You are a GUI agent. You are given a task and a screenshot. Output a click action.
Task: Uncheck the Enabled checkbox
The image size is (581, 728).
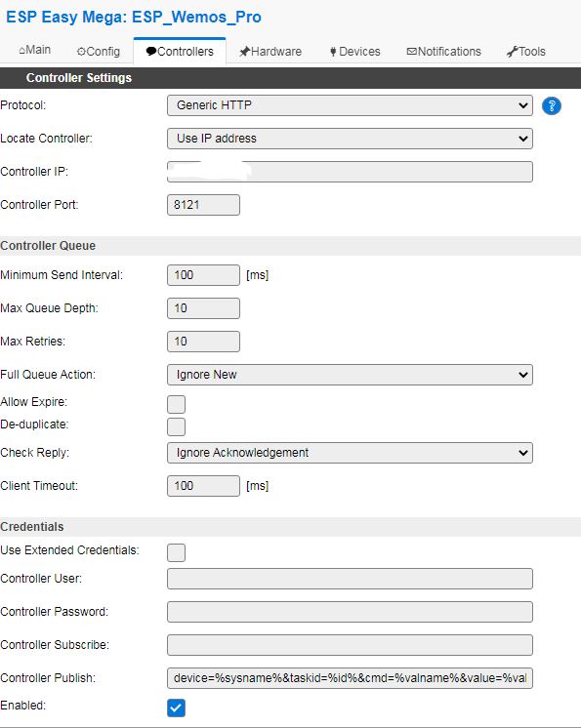(x=176, y=708)
